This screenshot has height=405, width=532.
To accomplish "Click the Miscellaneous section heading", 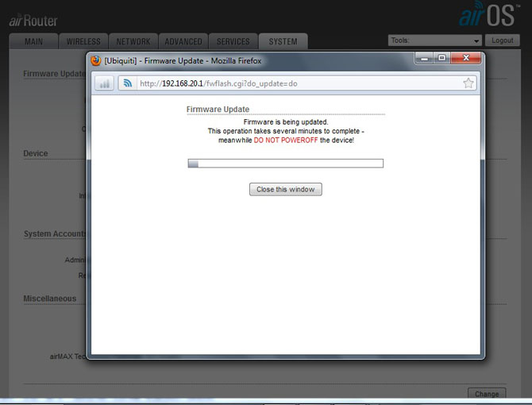I will (x=50, y=299).
